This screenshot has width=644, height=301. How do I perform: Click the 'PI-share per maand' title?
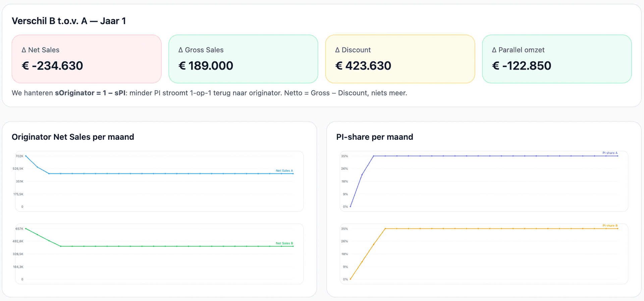point(374,137)
